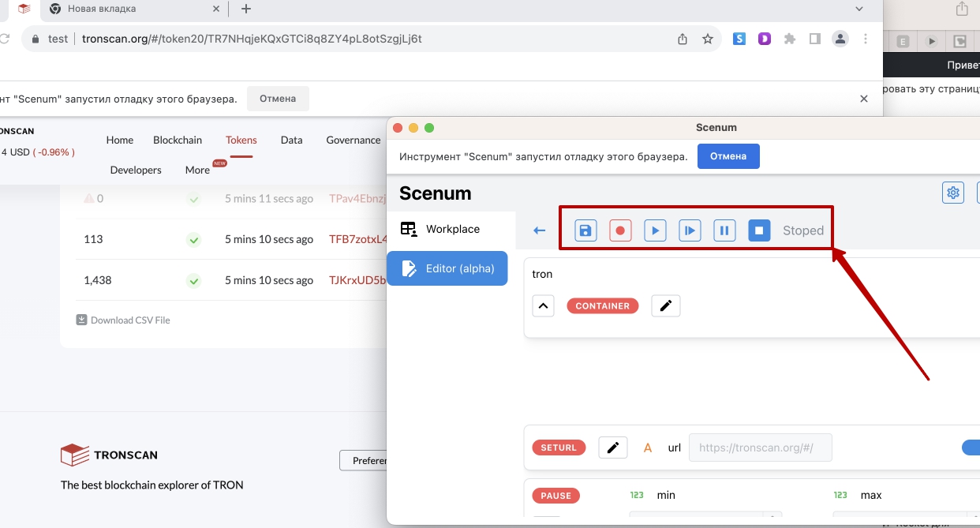Screen dimensions: 980x528
Task: Open the TFB7zotxL4 address link
Action: 357,239
